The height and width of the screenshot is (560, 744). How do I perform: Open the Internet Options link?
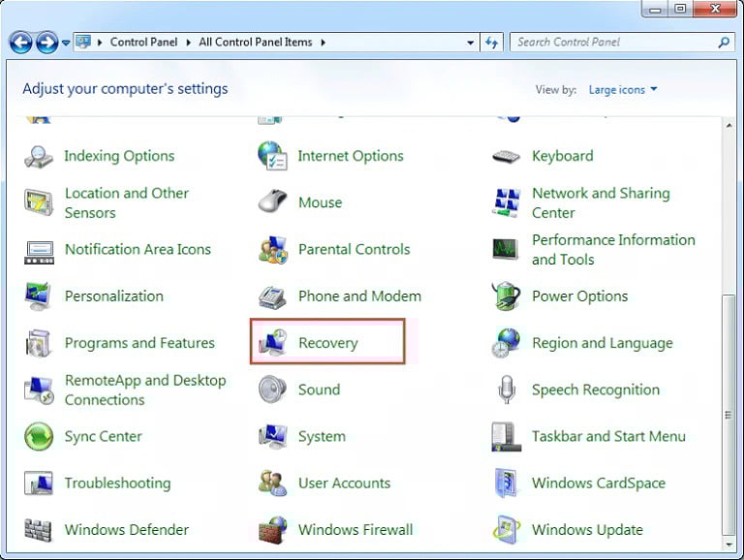point(351,156)
